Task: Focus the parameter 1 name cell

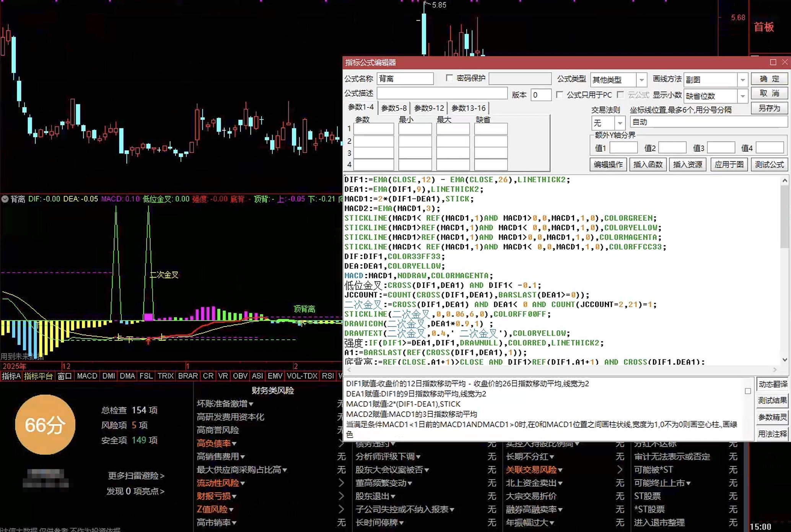Action: pos(373,129)
